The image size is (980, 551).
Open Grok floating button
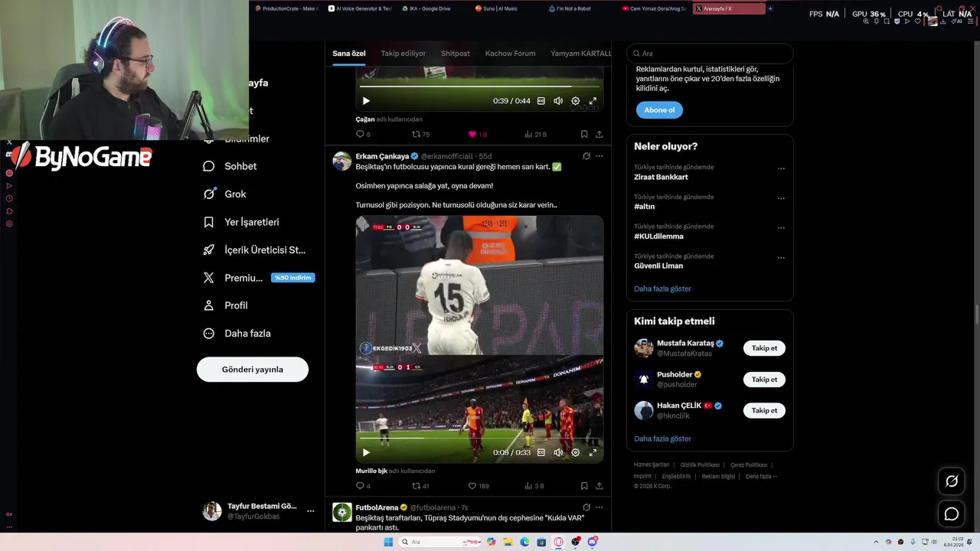pyautogui.click(x=952, y=481)
